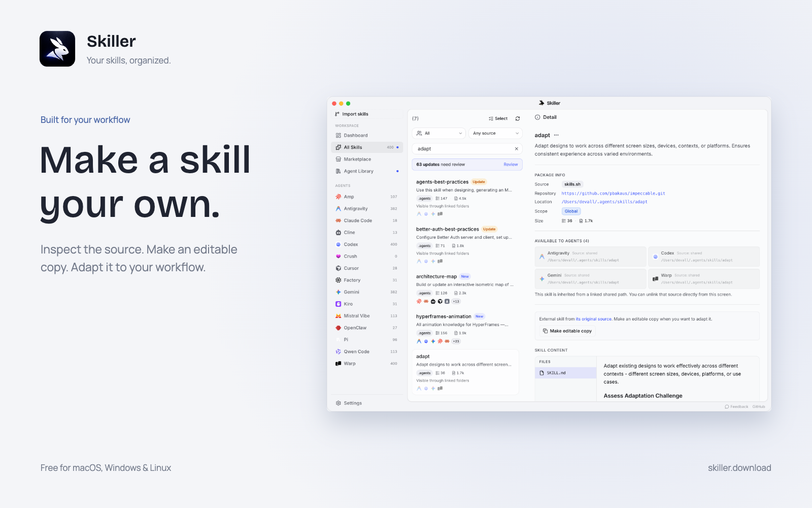Select the SKILL.md file
This screenshot has width=812, height=508.
(x=566, y=373)
